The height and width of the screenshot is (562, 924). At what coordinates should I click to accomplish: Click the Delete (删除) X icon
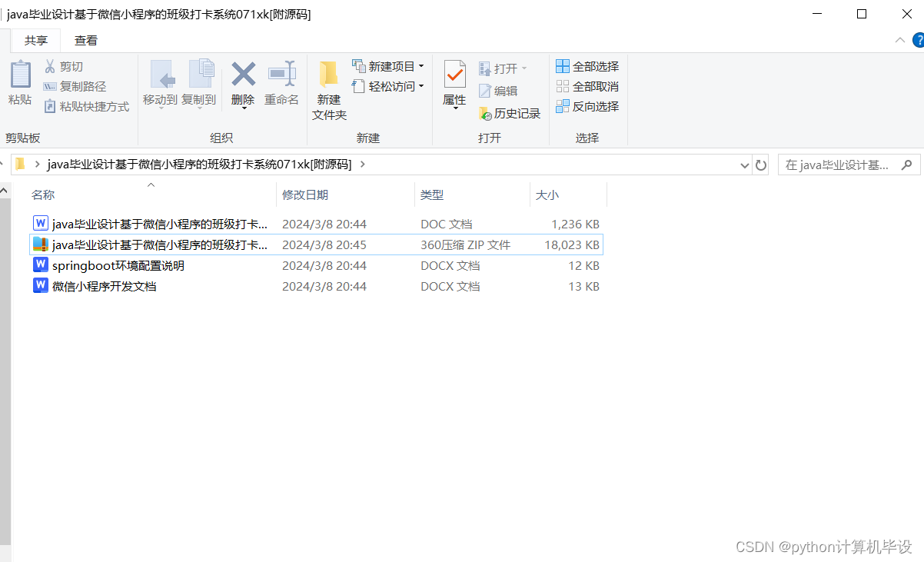click(x=243, y=75)
